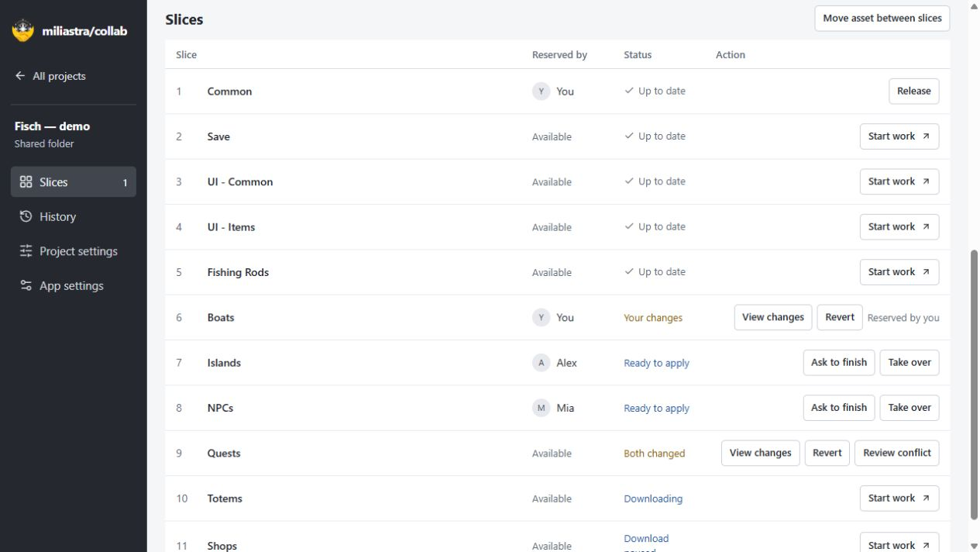The image size is (980, 552).
Task: Click the Boats slice name
Action: pos(221,318)
